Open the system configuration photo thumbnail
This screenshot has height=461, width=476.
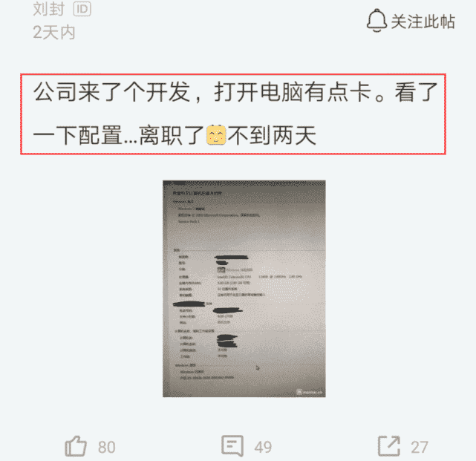click(x=244, y=289)
